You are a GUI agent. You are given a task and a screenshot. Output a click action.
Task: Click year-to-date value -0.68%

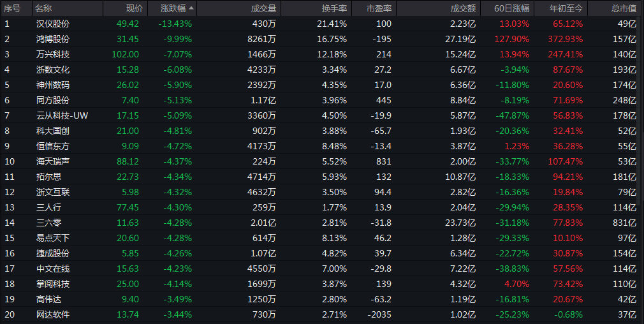(x=568, y=314)
